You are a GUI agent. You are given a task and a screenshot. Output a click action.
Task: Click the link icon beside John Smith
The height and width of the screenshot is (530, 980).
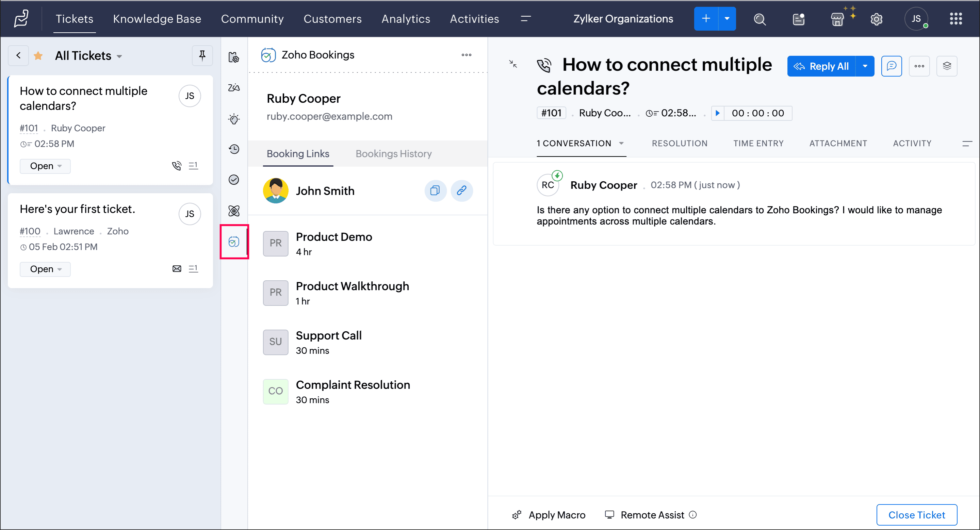(x=461, y=191)
